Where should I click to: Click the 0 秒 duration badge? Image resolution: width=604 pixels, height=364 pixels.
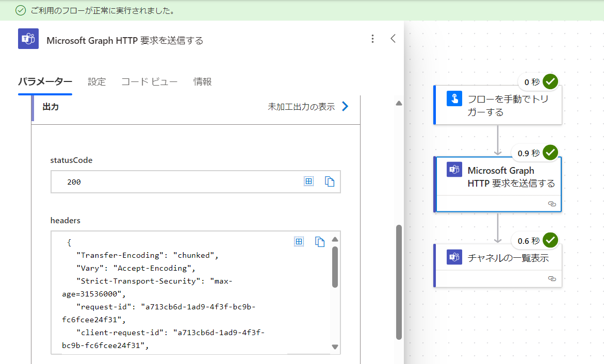[x=532, y=82]
